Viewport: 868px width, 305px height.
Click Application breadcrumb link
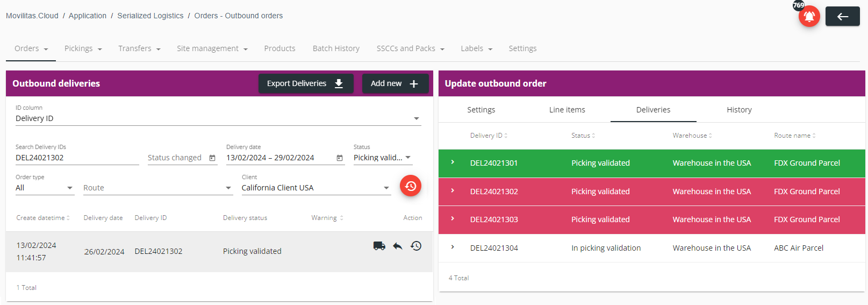tap(88, 16)
